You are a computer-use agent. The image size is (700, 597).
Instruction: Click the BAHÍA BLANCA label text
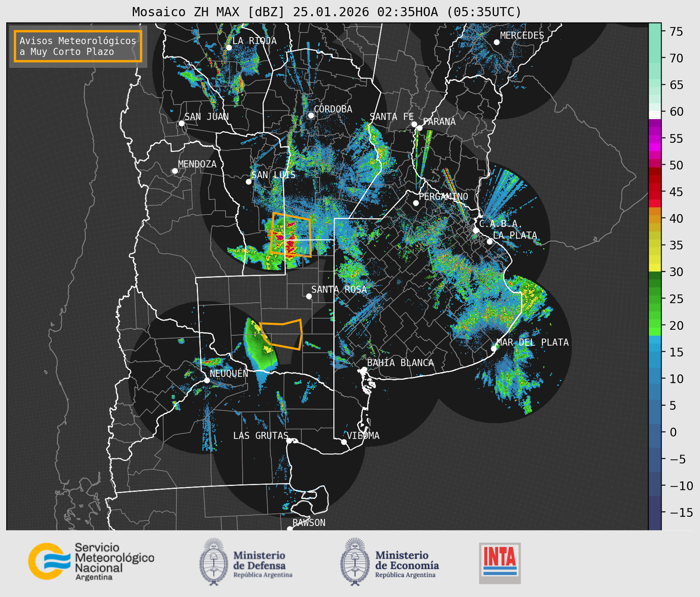400,363
